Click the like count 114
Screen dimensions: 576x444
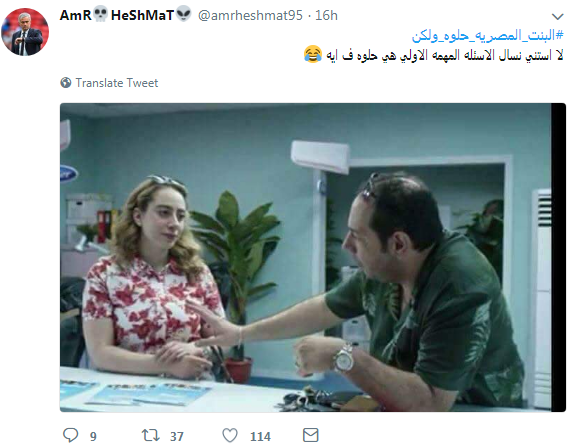[x=260, y=436]
